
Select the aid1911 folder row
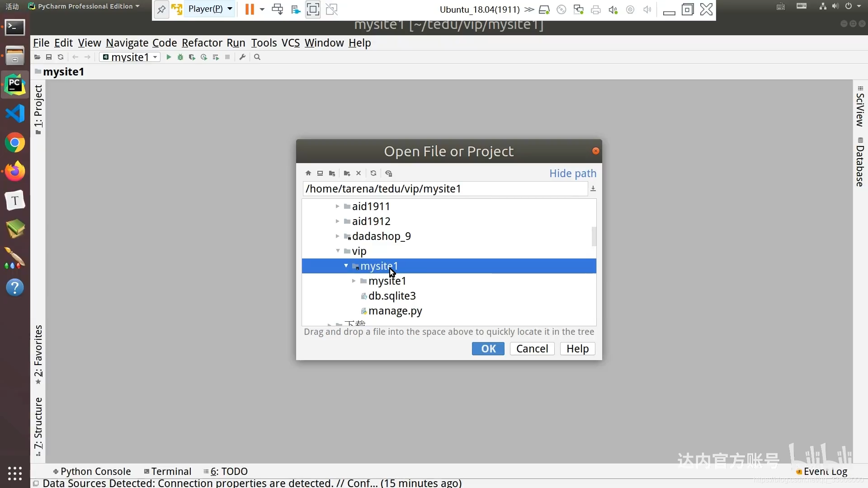[449, 206]
